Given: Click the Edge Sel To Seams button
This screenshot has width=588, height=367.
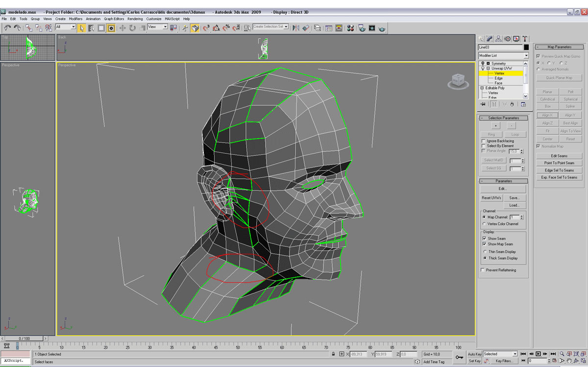Looking at the screenshot, I should click(559, 170).
